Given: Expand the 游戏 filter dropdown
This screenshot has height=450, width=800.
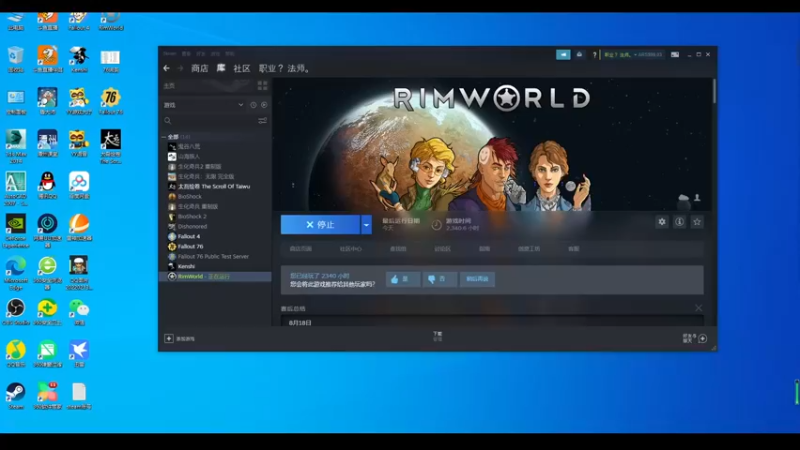Looking at the screenshot, I should pyautogui.click(x=241, y=105).
